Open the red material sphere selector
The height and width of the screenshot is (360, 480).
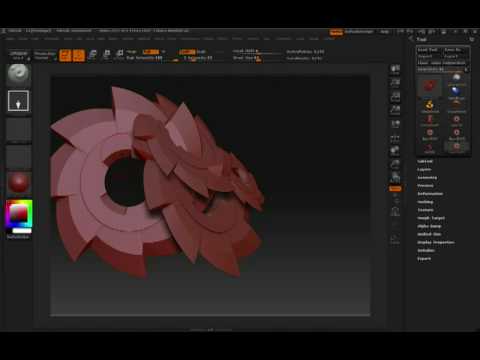pyautogui.click(x=19, y=183)
